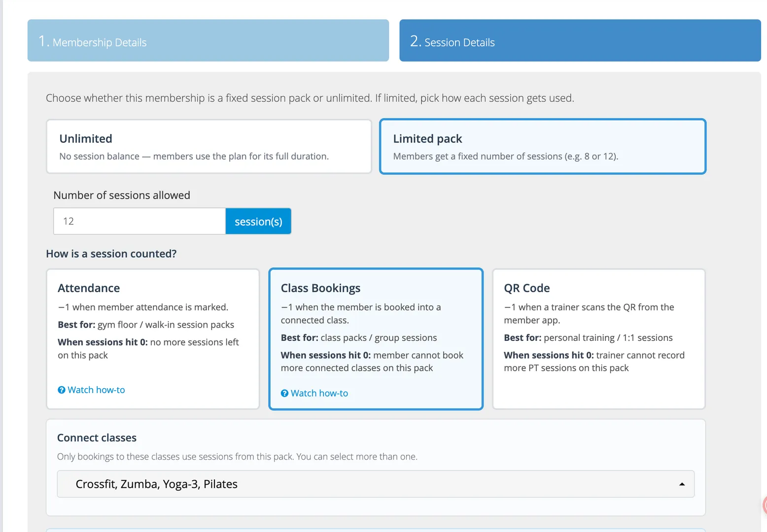Select the Attendance session counting card
The width and height of the screenshot is (767, 532).
tap(153, 339)
